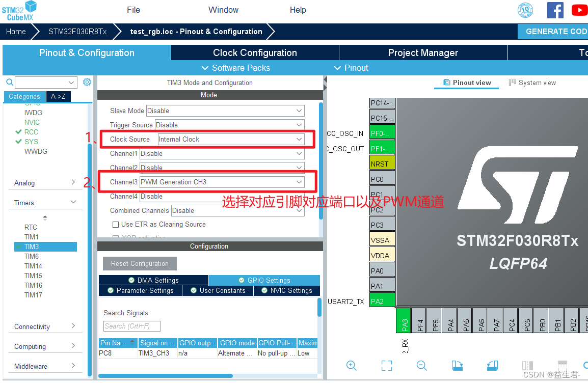
Task: Rotate the chip view clockwise
Action: click(457, 365)
